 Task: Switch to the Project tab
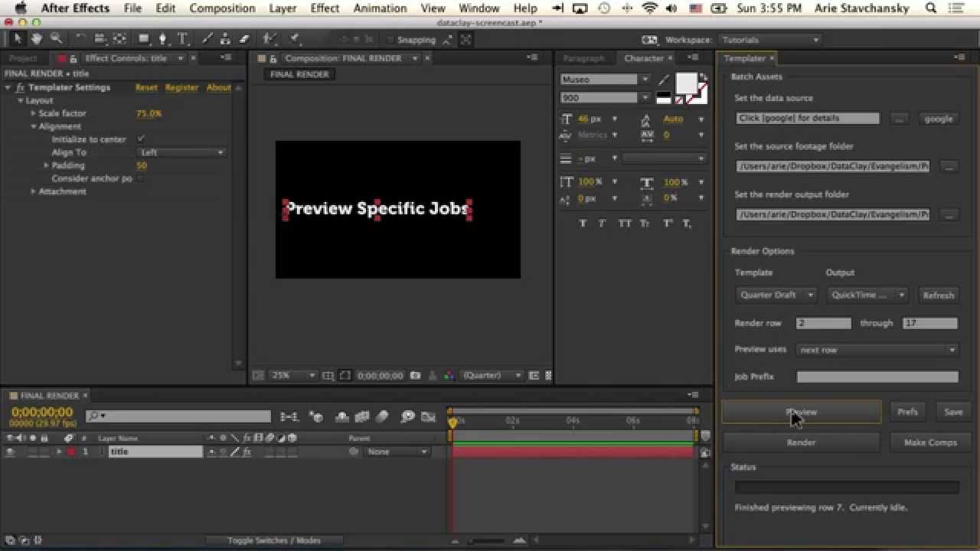[23, 58]
